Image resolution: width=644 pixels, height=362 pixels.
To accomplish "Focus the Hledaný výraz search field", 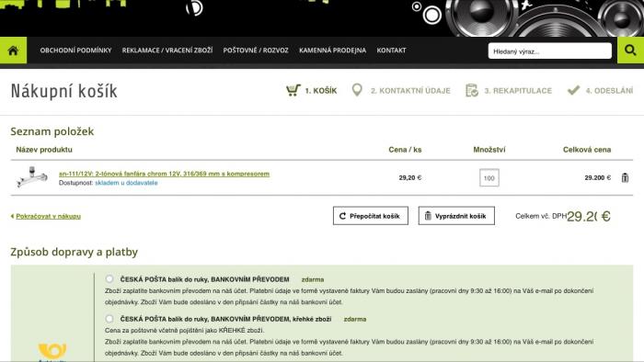I will pos(550,51).
